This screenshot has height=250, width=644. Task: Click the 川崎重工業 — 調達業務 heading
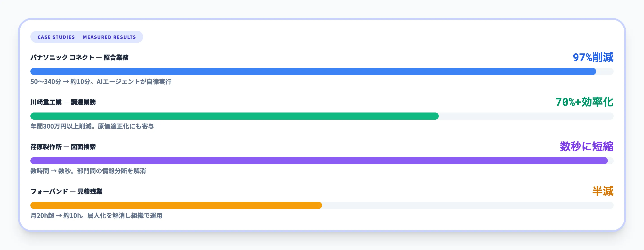[63, 102]
